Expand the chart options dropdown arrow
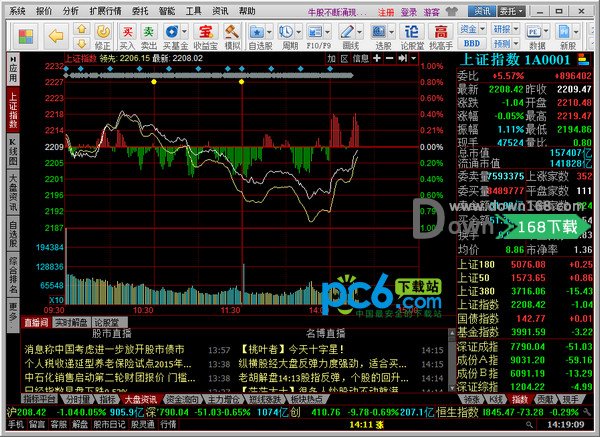This screenshot has width=600, height=437. (x=414, y=58)
